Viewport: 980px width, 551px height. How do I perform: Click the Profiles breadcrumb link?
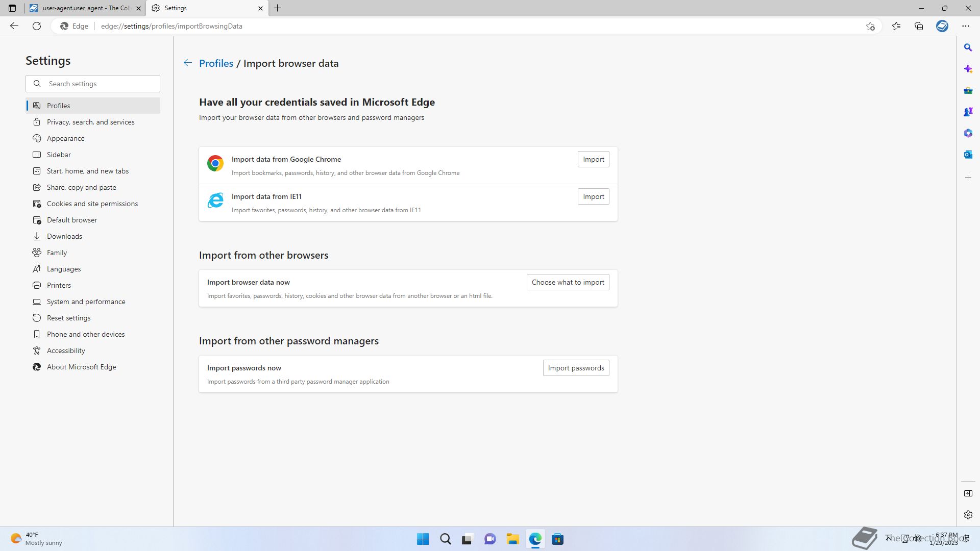216,63
